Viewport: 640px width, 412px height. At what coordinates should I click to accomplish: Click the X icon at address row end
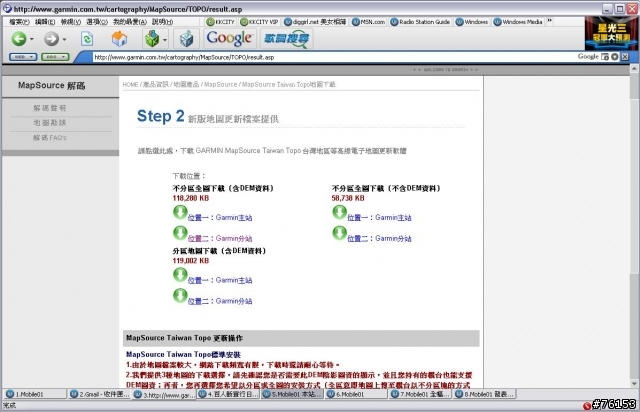point(625,57)
